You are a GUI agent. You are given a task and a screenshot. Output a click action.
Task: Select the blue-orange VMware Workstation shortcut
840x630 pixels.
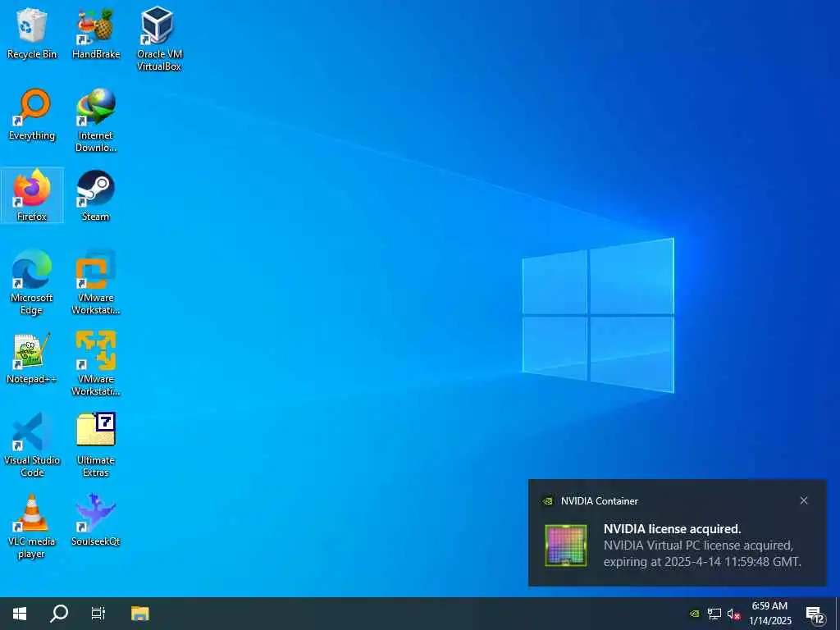point(96,282)
